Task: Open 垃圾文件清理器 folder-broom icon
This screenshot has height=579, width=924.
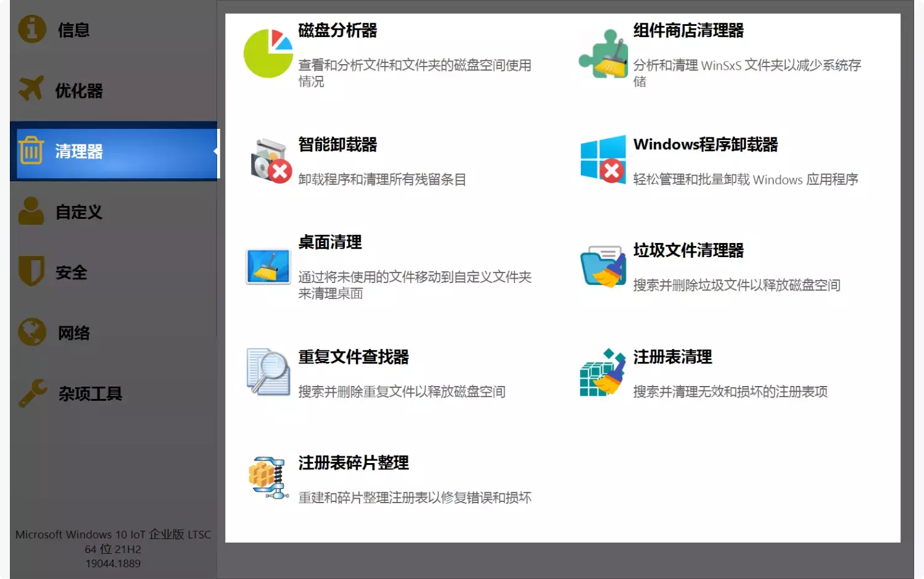Action: click(603, 266)
